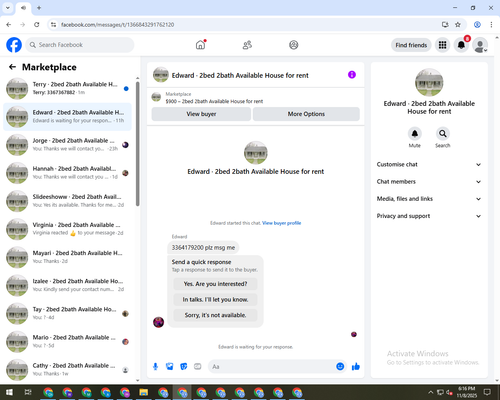This screenshot has width=500, height=400.
Task: Open the Facebook logo home link
Action: [x=14, y=45]
